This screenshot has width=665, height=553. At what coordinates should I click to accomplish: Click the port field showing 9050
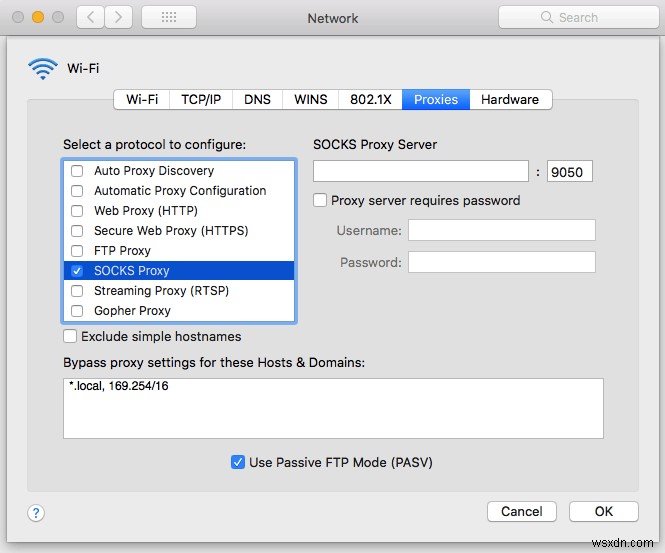[570, 171]
